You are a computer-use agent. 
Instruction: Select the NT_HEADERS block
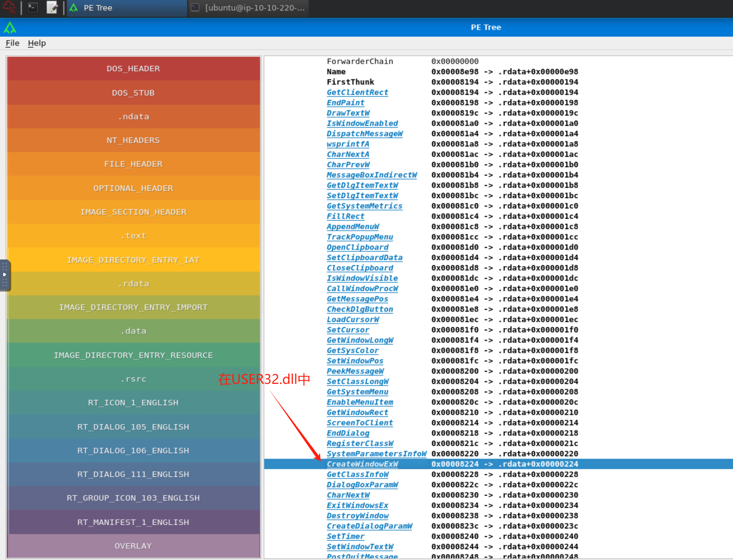point(133,140)
